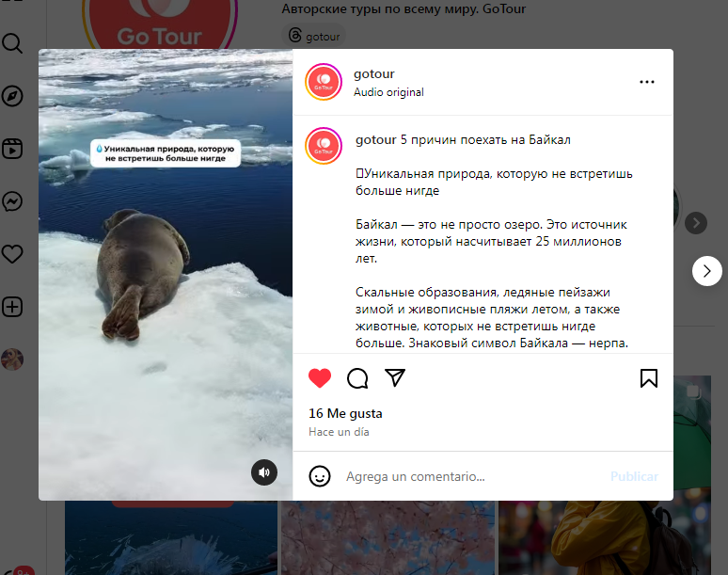Open Reels icon in the sidebar
The height and width of the screenshot is (575, 728).
click(x=12, y=149)
